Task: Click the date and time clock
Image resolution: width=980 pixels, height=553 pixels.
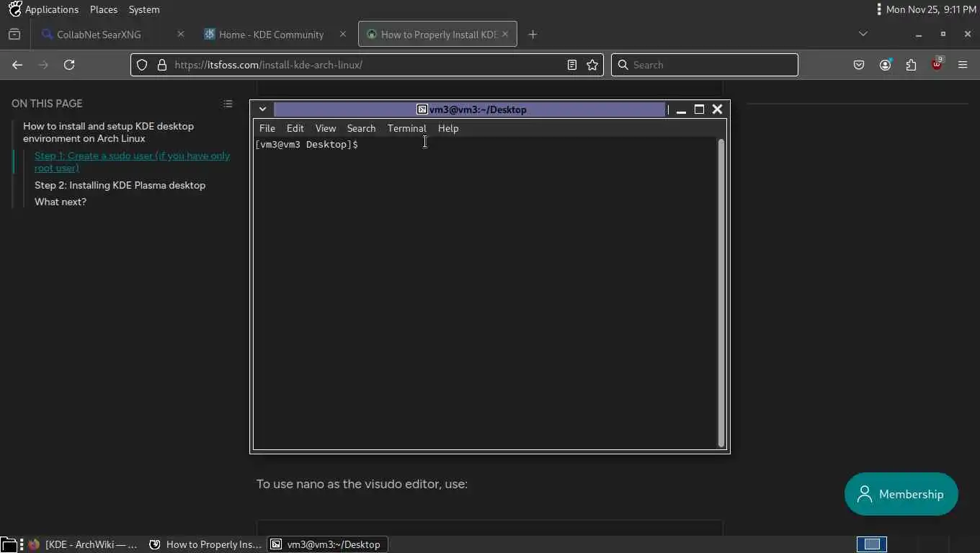Action: click(931, 9)
